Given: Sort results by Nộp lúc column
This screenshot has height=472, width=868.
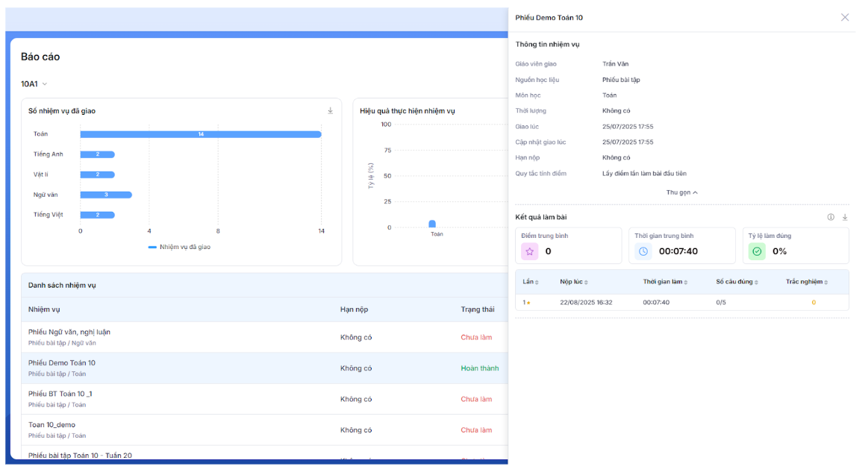Looking at the screenshot, I should [574, 282].
